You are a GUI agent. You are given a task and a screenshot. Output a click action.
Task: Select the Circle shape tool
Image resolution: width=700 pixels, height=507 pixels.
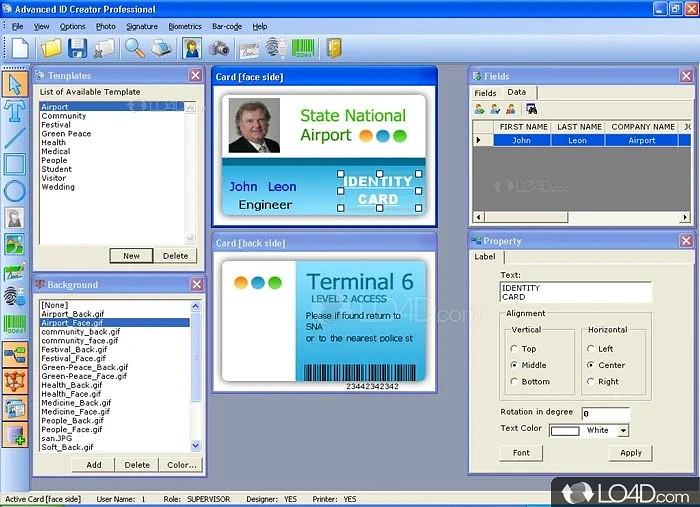[15, 191]
